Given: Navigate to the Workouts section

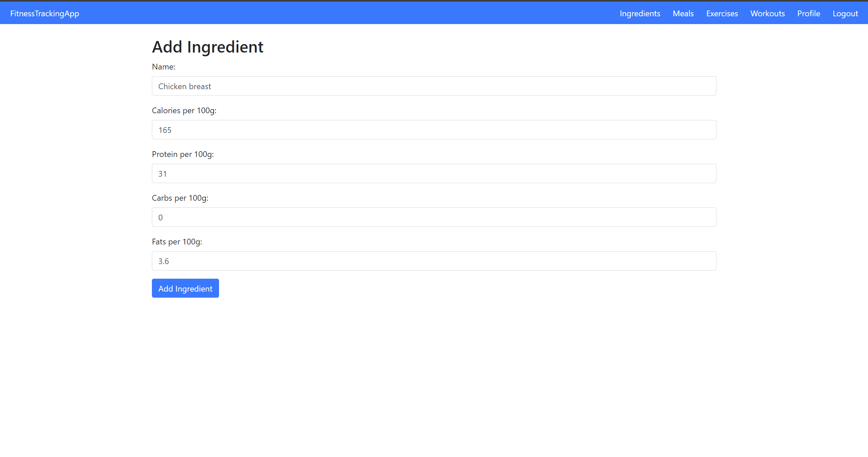Looking at the screenshot, I should tap(767, 14).
